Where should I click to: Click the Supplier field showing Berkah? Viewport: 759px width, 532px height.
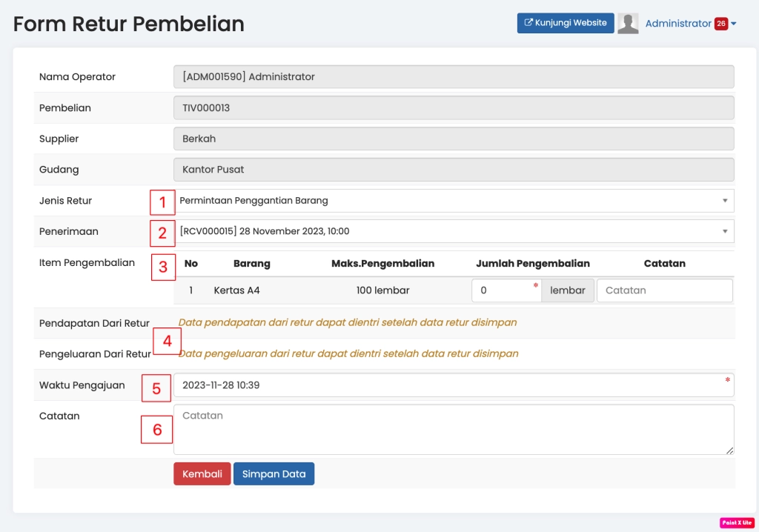pyautogui.click(x=454, y=139)
